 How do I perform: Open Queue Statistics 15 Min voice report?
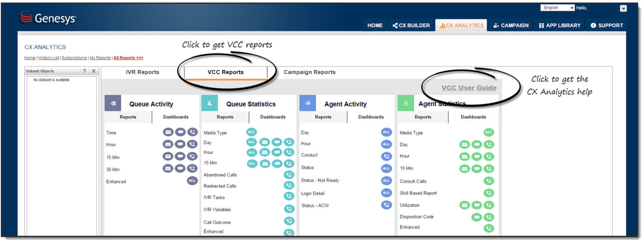pyautogui.click(x=289, y=163)
